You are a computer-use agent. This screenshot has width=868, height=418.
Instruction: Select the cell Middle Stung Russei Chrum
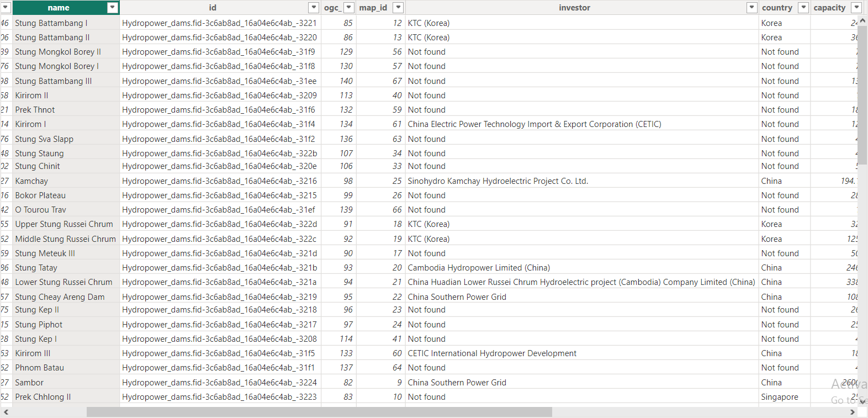point(66,239)
